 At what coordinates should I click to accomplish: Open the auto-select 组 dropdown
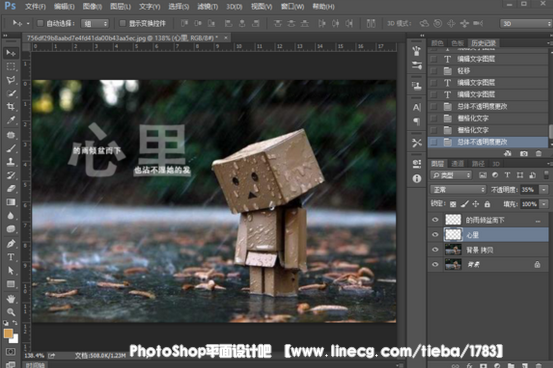point(95,23)
